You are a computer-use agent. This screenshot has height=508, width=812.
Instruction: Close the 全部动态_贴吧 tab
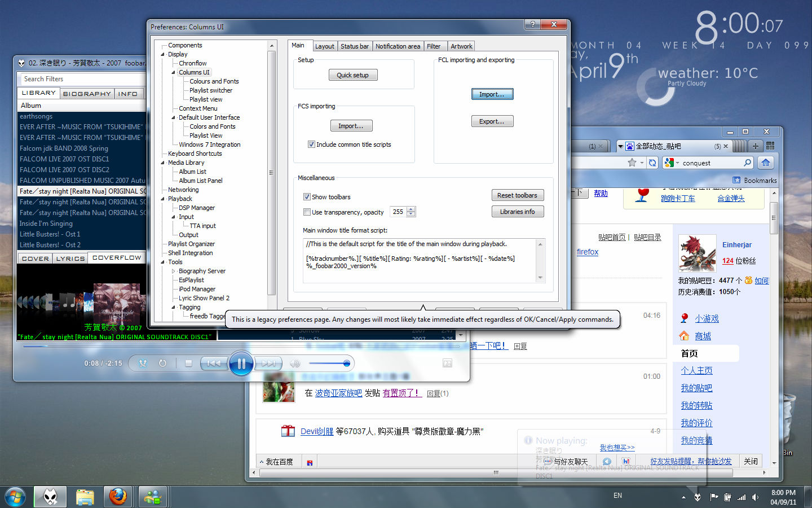coord(726,146)
